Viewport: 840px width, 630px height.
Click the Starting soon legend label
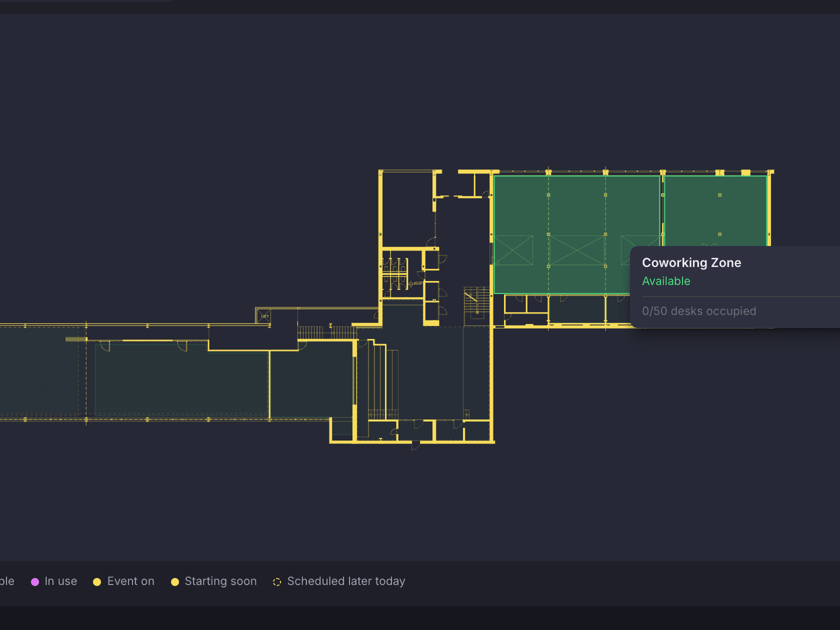220,581
